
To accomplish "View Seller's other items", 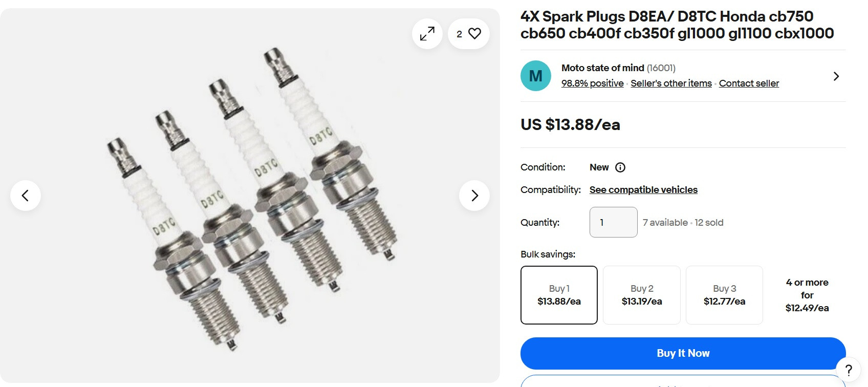I will tap(670, 83).
